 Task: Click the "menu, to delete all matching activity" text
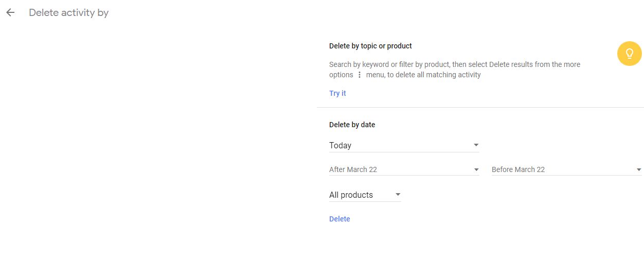[423, 75]
